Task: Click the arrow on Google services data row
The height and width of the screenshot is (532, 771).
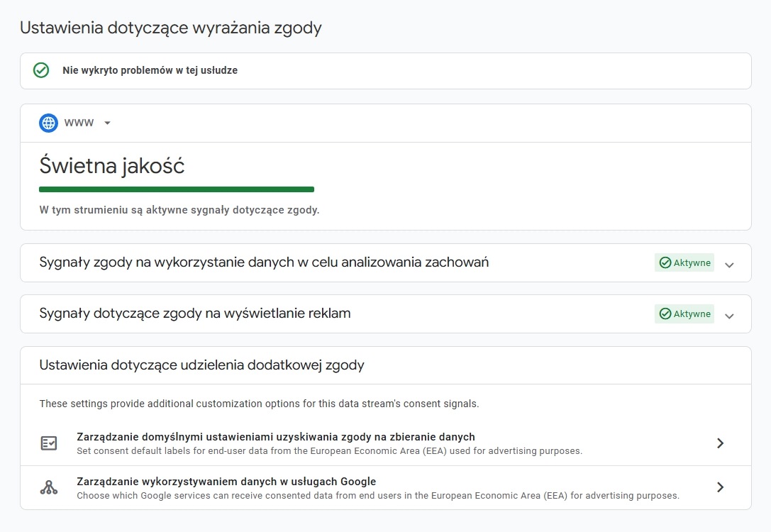Action: [x=720, y=487]
